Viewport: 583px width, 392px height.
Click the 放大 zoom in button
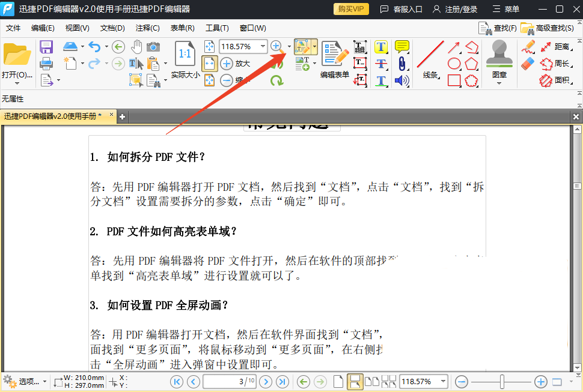click(x=236, y=64)
